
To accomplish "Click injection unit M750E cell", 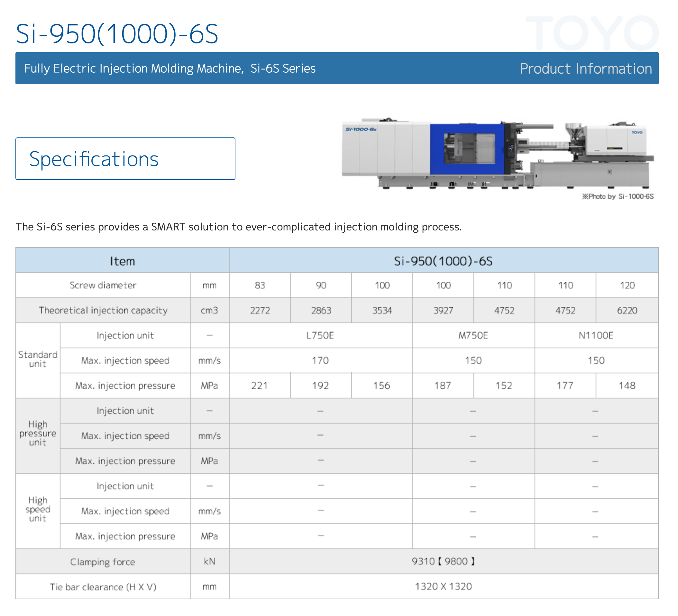I will 473,335.
